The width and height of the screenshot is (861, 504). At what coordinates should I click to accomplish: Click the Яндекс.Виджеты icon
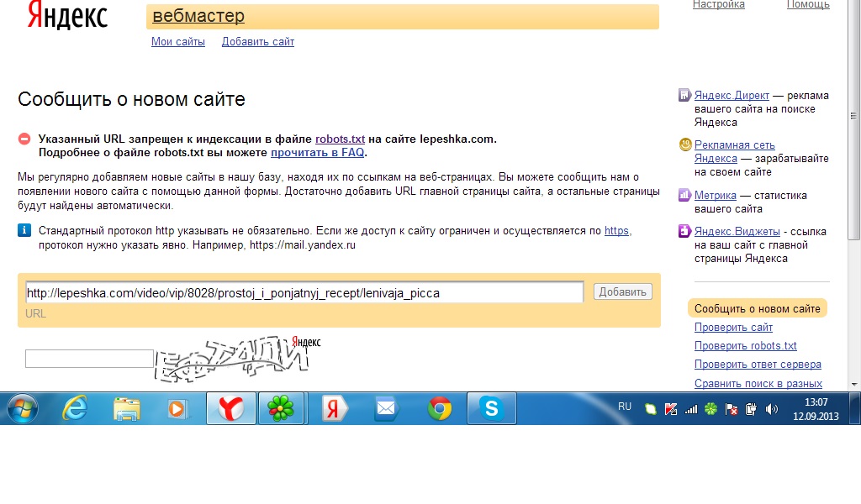point(684,231)
